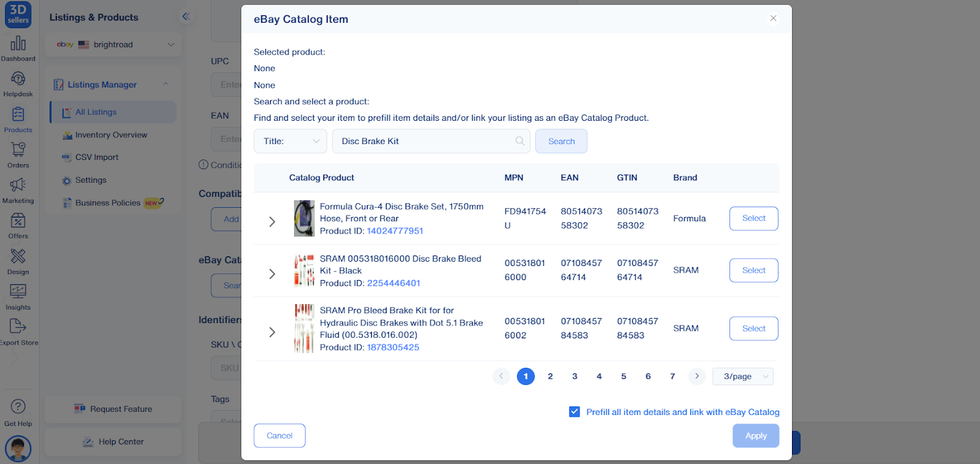The image size is (980, 464).
Task: Open the Dashboard sidebar icon
Action: coord(18,48)
